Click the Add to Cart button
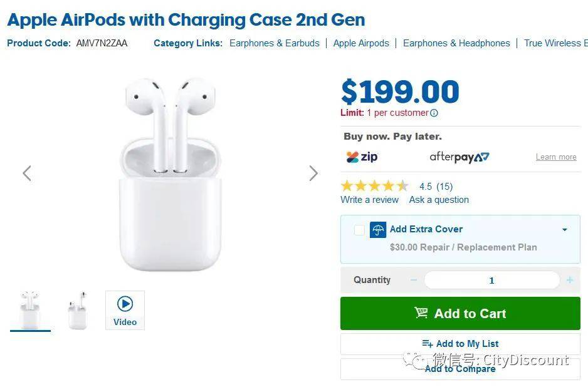This screenshot has width=588, height=387. coord(460,314)
